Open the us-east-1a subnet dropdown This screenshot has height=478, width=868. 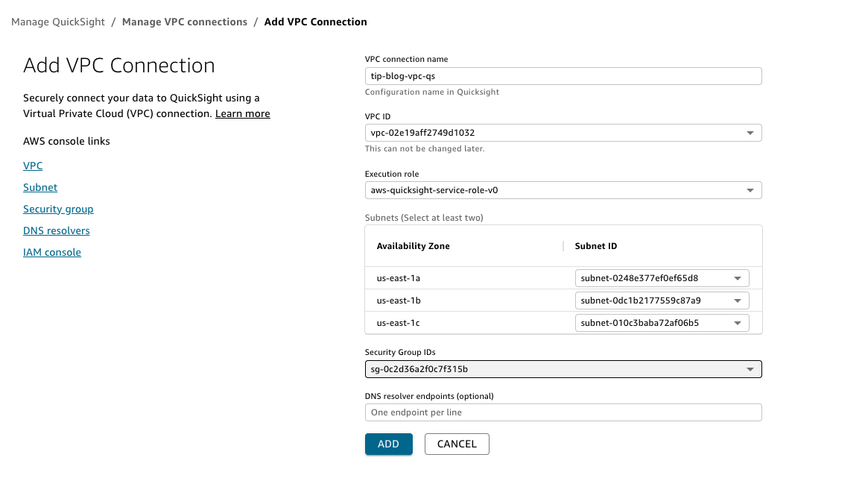pyautogui.click(x=662, y=278)
